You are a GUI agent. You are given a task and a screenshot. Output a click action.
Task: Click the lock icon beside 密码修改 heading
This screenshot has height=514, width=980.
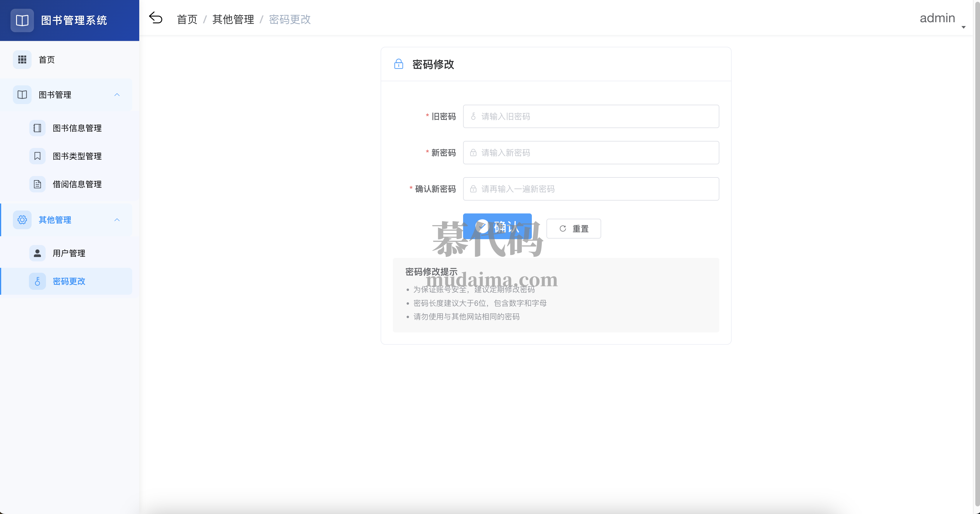(x=398, y=64)
